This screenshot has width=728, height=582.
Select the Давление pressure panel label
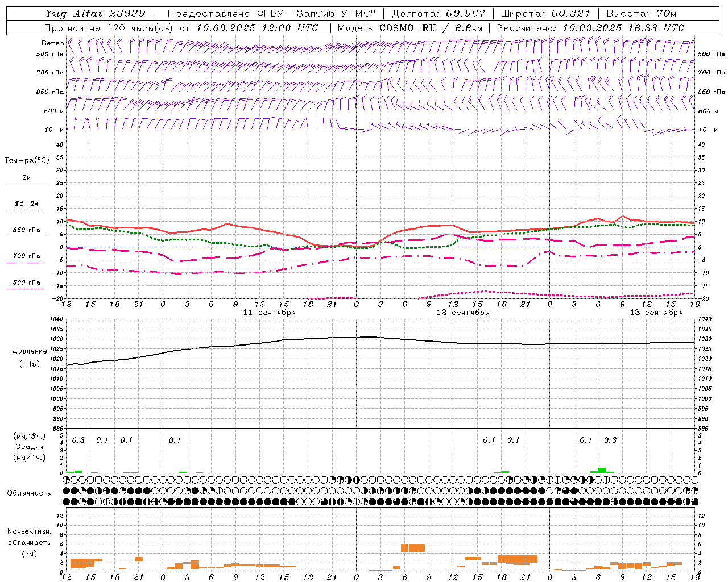point(30,351)
